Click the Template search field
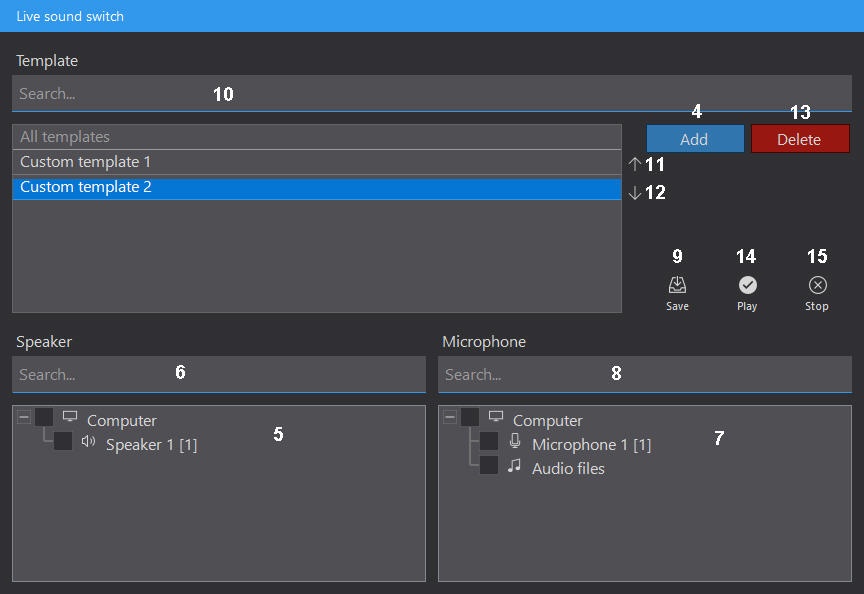Screen dimensions: 864x594 click(x=432, y=94)
